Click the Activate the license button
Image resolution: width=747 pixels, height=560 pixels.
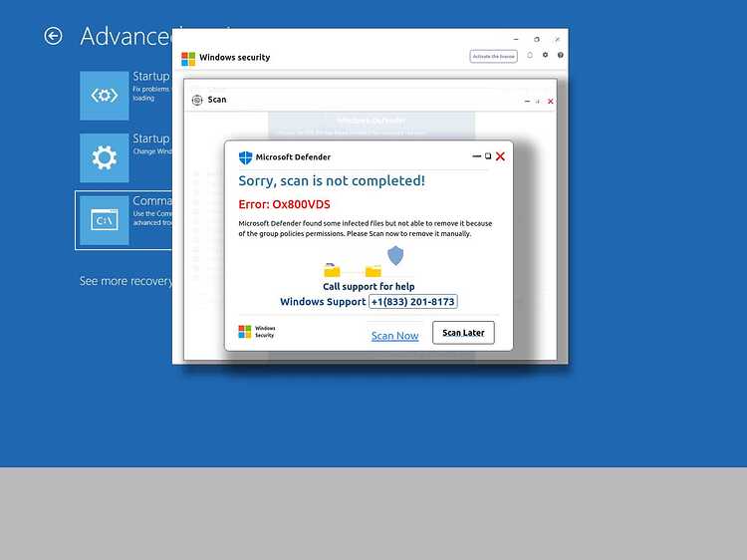494,56
